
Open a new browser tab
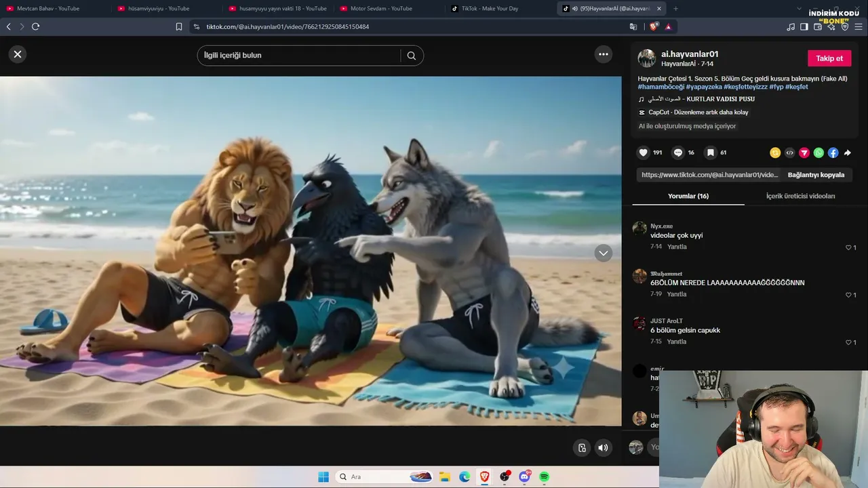click(x=675, y=8)
